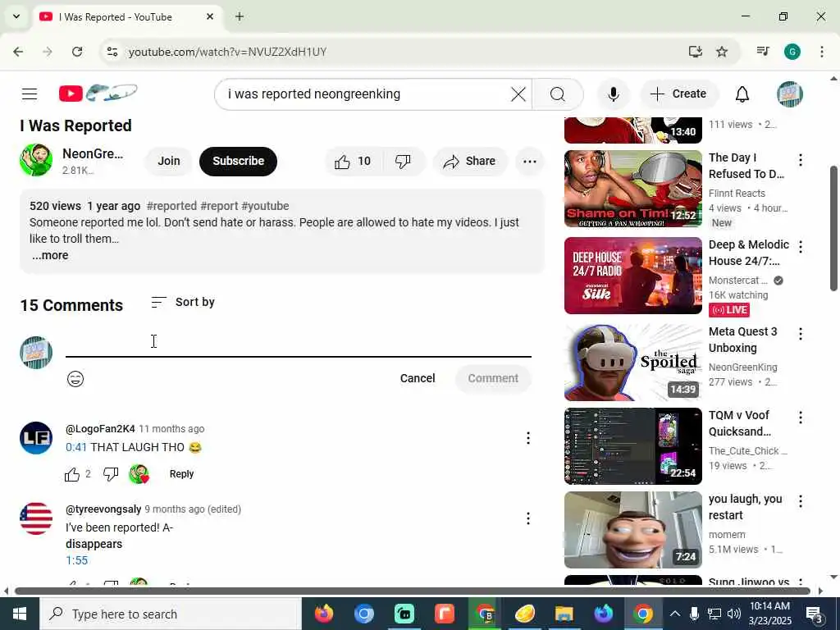840x630 pixels.
Task: Click the Create button
Action: click(x=678, y=94)
